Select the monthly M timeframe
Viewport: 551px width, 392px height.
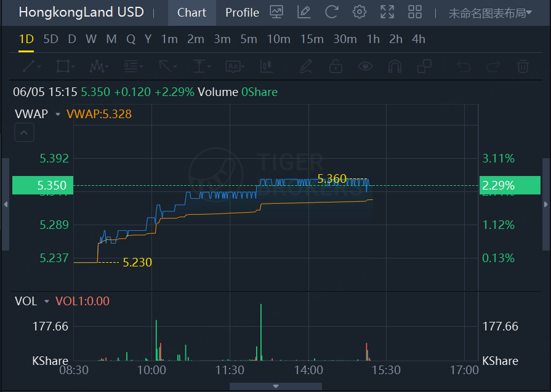pos(111,39)
